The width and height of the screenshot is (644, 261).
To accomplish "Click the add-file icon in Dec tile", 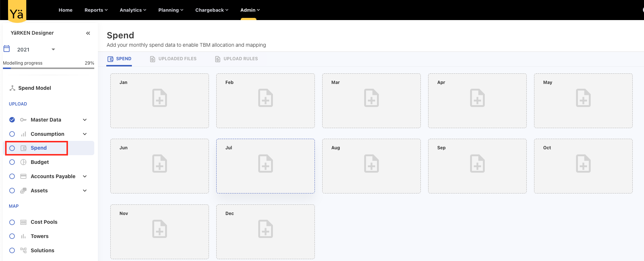I will pos(265,229).
